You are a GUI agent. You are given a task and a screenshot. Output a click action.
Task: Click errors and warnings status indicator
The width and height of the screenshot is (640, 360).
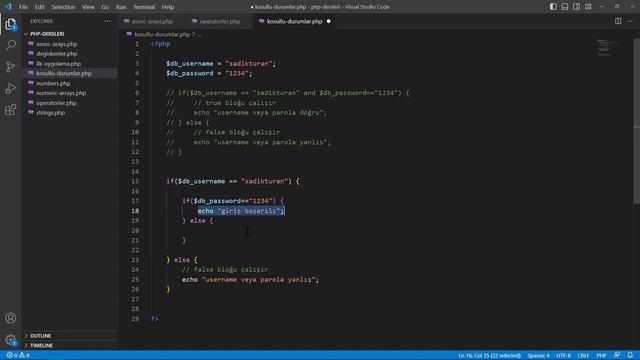coord(18,355)
